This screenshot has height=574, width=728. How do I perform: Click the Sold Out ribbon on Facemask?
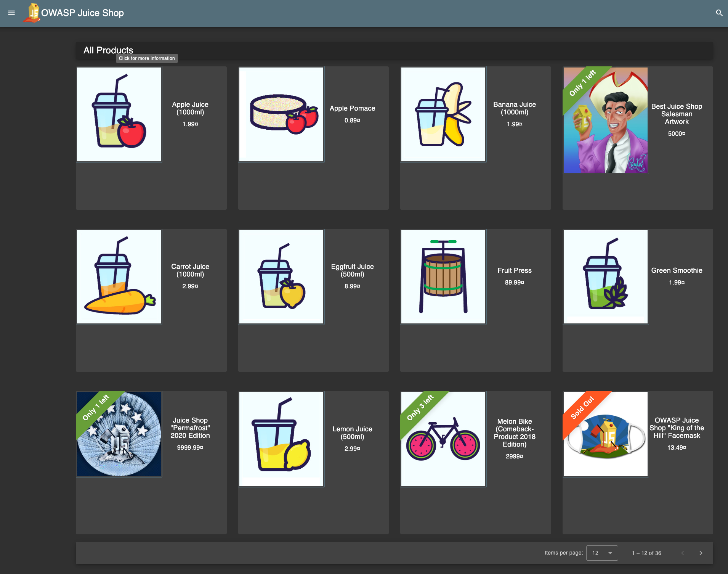pos(582,408)
